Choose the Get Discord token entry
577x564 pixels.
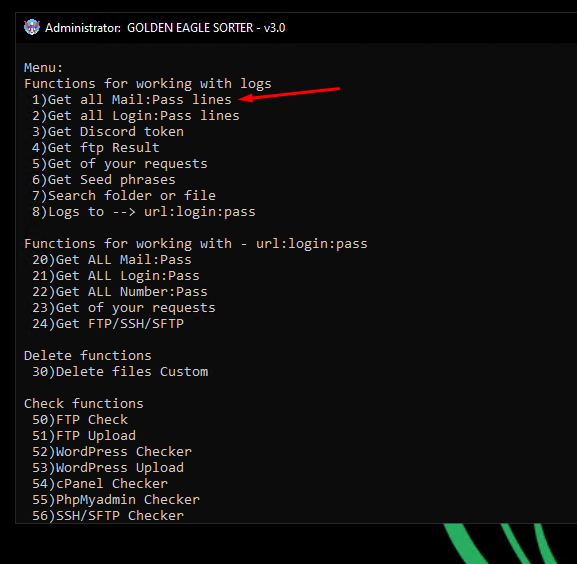(x=108, y=132)
